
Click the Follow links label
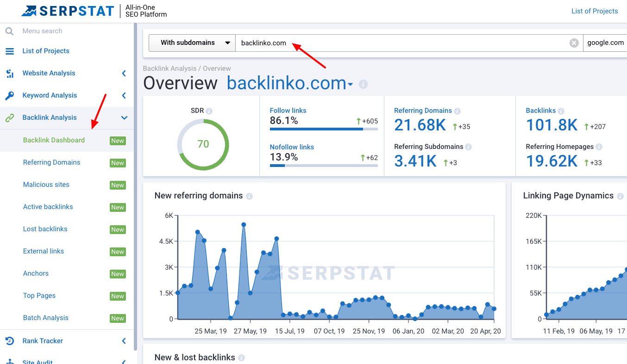(x=288, y=111)
